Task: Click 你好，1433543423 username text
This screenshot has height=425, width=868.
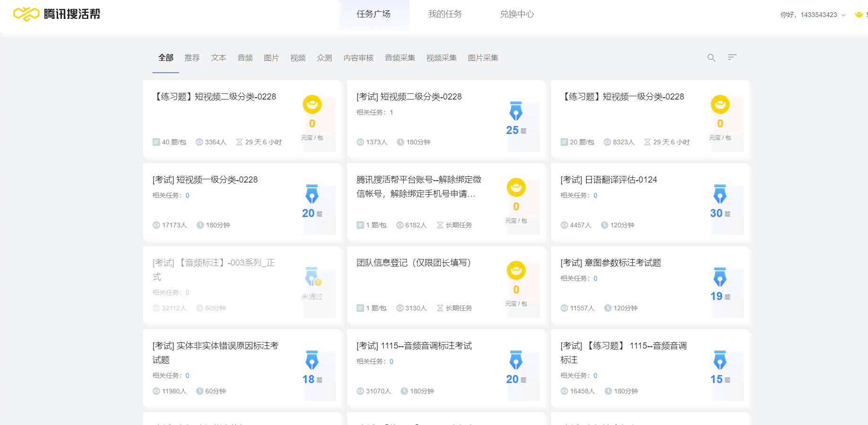Action: [x=808, y=15]
